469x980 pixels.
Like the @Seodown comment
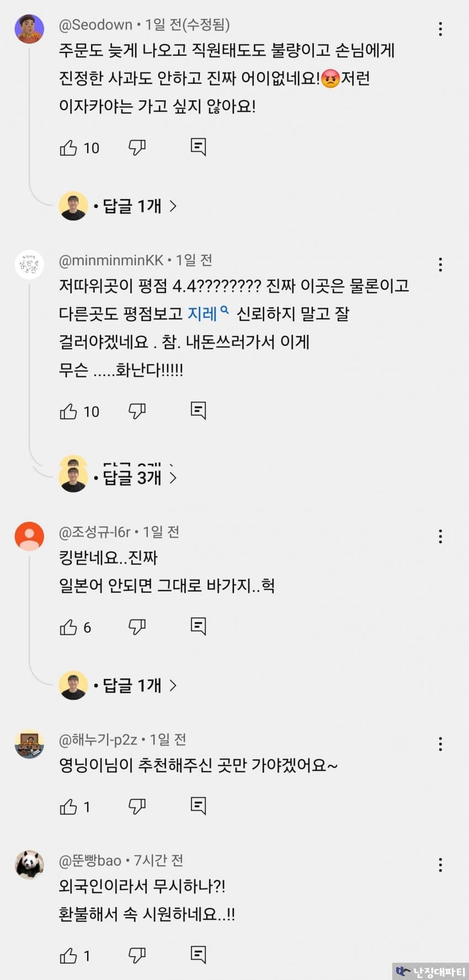pos(68,148)
